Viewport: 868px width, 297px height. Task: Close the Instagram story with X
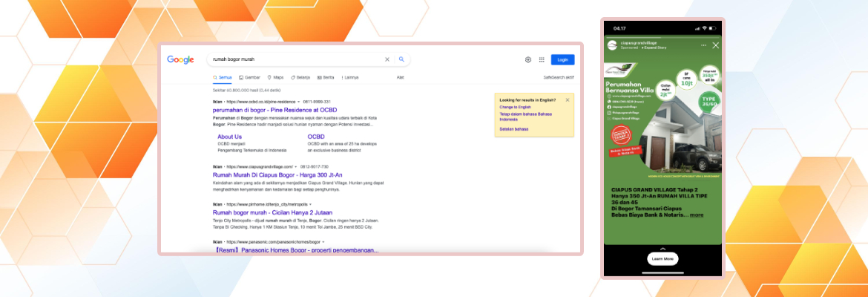715,45
